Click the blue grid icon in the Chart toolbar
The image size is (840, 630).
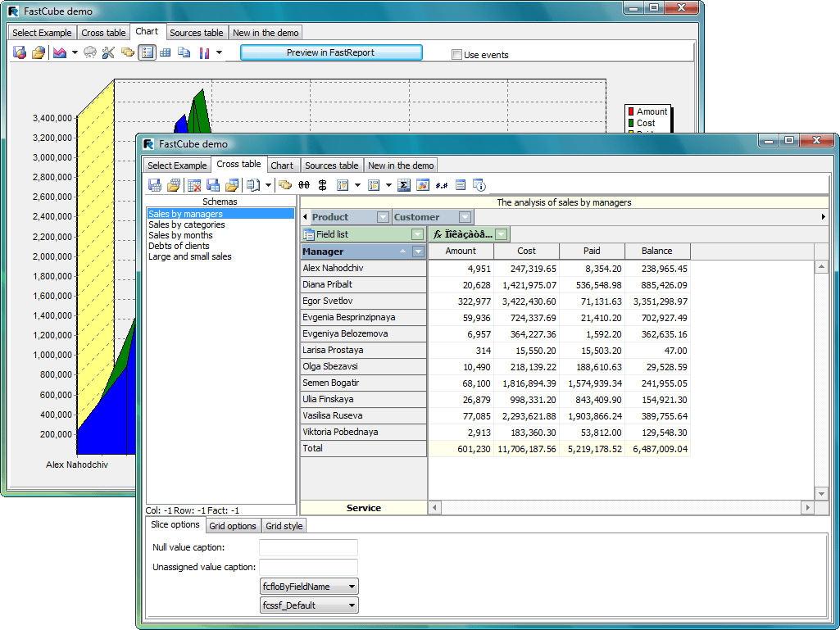pos(166,52)
